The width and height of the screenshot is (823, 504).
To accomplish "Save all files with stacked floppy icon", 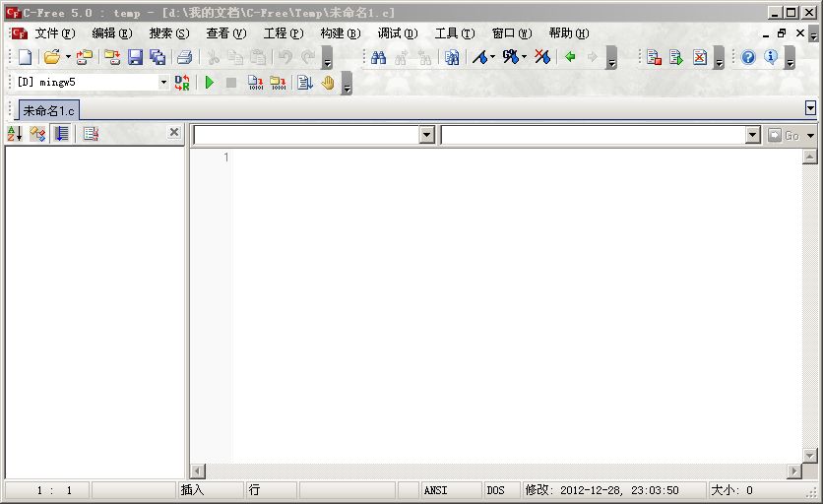I will 158,57.
